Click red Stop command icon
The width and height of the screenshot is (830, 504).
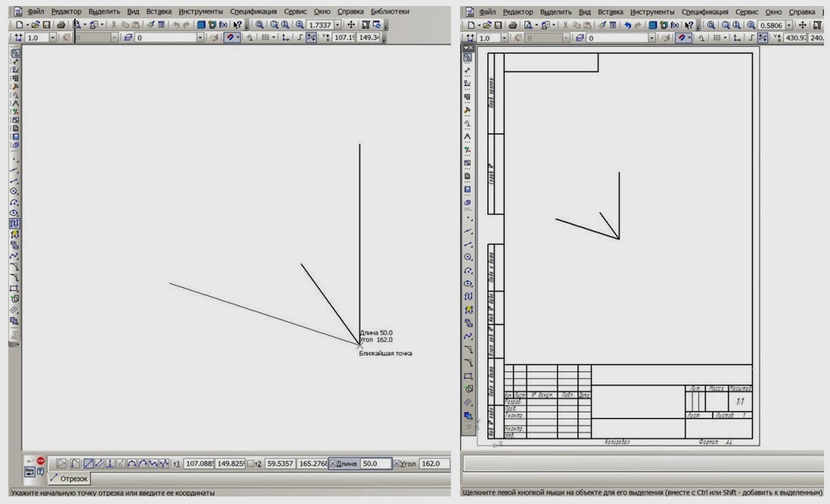tap(41, 461)
